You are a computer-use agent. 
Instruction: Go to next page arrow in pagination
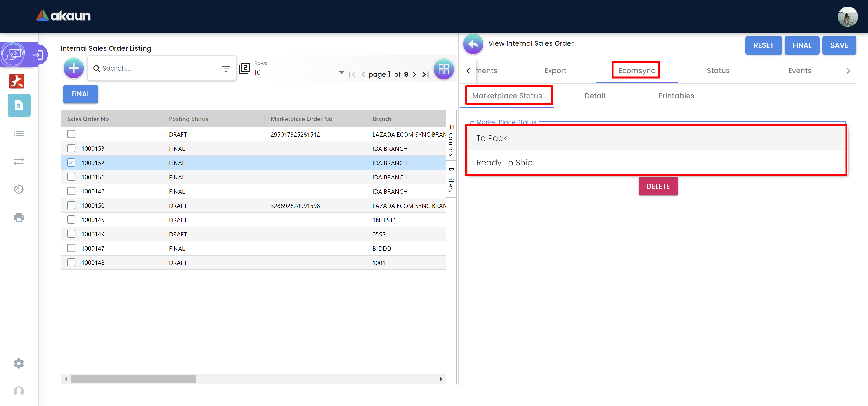[414, 74]
